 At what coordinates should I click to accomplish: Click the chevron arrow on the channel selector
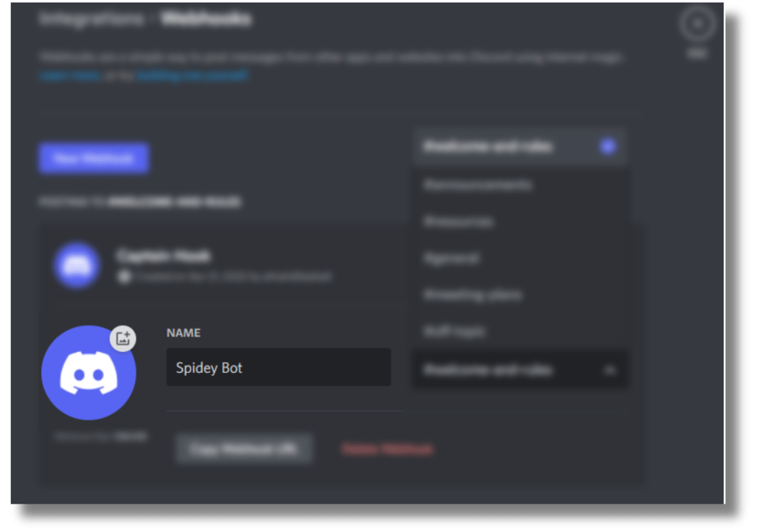[x=609, y=370]
